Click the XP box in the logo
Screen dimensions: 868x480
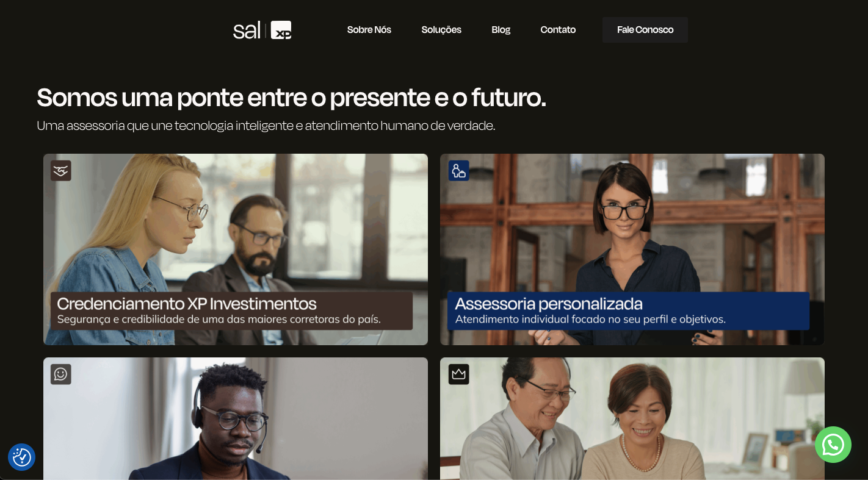(281, 30)
